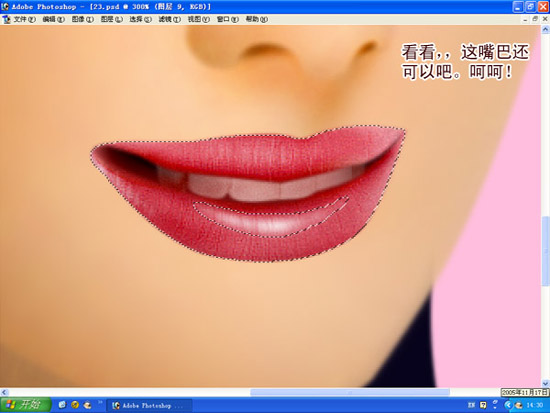Click the tray icon left of the clock
The height and width of the screenshot is (413, 550).
(x=518, y=406)
